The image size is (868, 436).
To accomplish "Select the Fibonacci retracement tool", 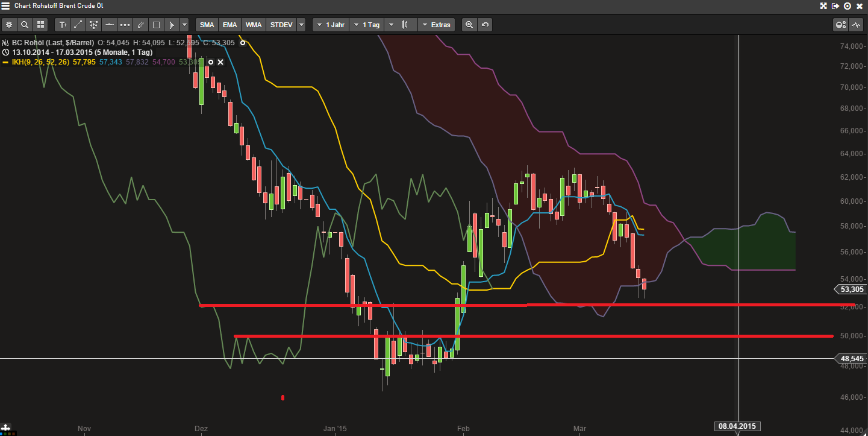I will 93,25.
